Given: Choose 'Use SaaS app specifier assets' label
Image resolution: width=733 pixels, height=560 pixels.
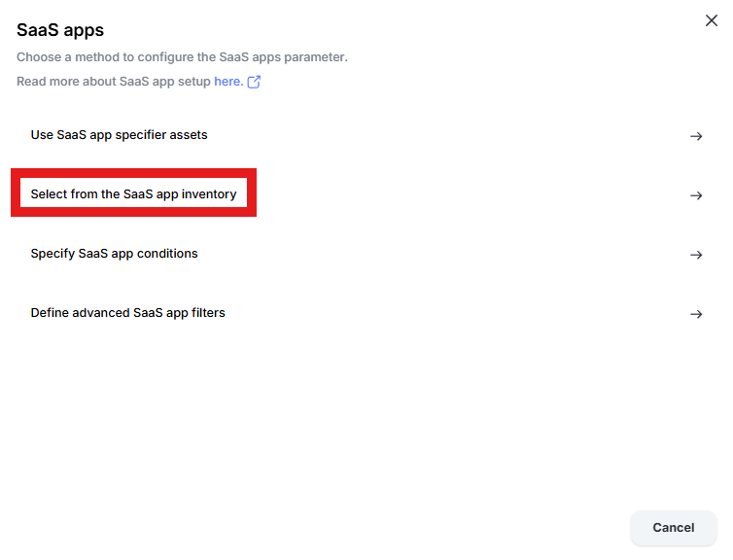Looking at the screenshot, I should pos(120,135).
